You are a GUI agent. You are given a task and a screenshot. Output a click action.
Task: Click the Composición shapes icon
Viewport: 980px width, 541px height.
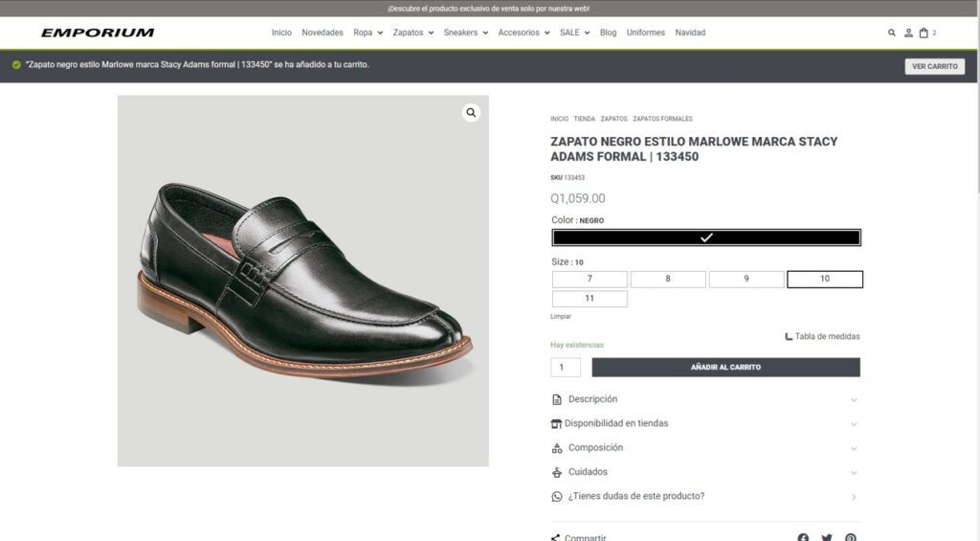tap(557, 448)
